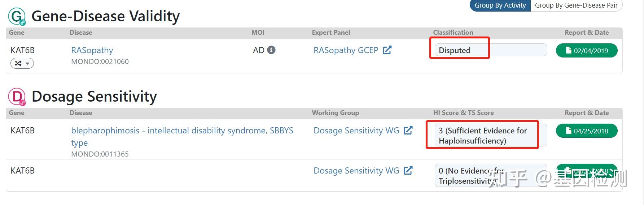
Task: Click the AD info circle icon
Action: pos(271,50)
